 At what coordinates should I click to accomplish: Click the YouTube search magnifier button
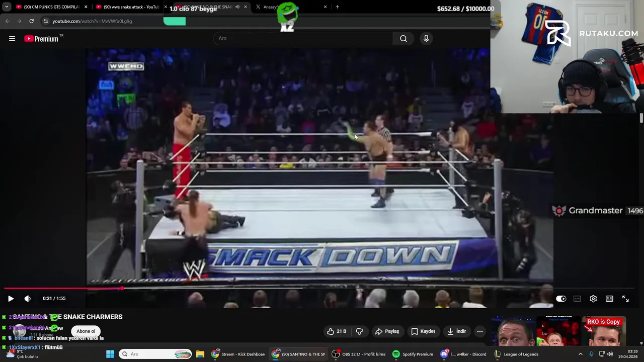coord(404,39)
